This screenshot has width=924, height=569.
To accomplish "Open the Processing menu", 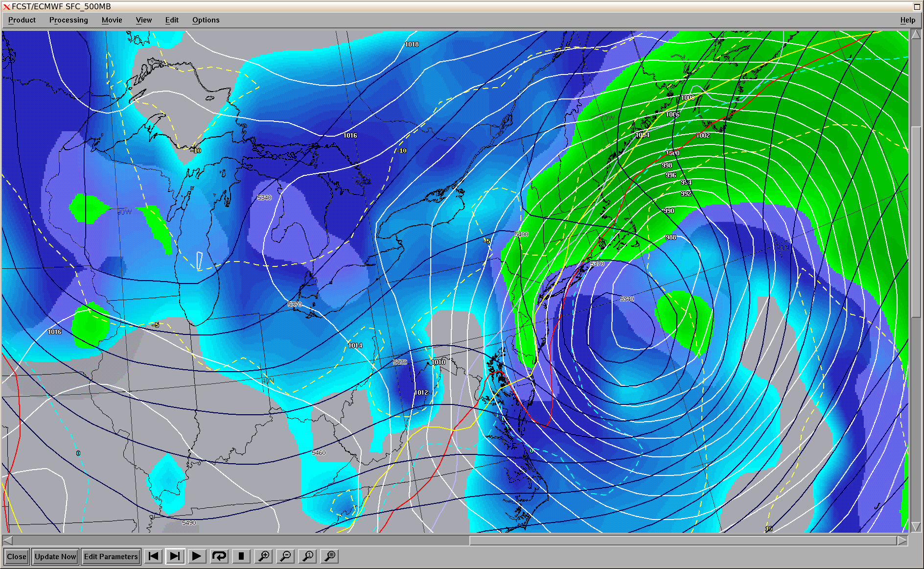I will [69, 20].
